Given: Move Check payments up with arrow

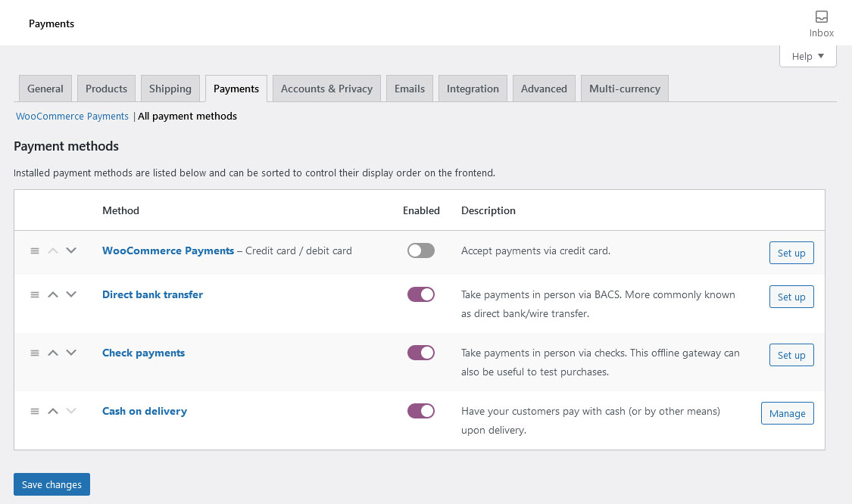Looking at the screenshot, I should click(53, 353).
